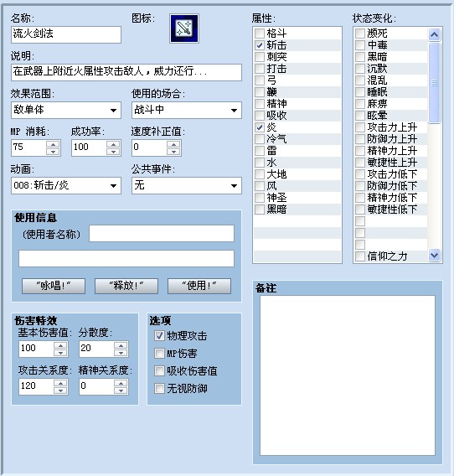Tick the 雷 attribute checkbox
Viewport: 454px width, 476px height.
tap(260, 151)
